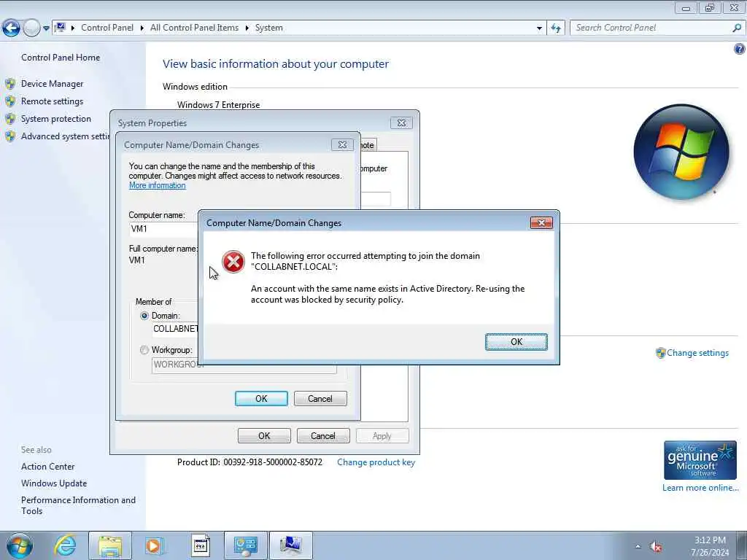Expand arrow after 'All Control Panel Items'

pos(247,28)
